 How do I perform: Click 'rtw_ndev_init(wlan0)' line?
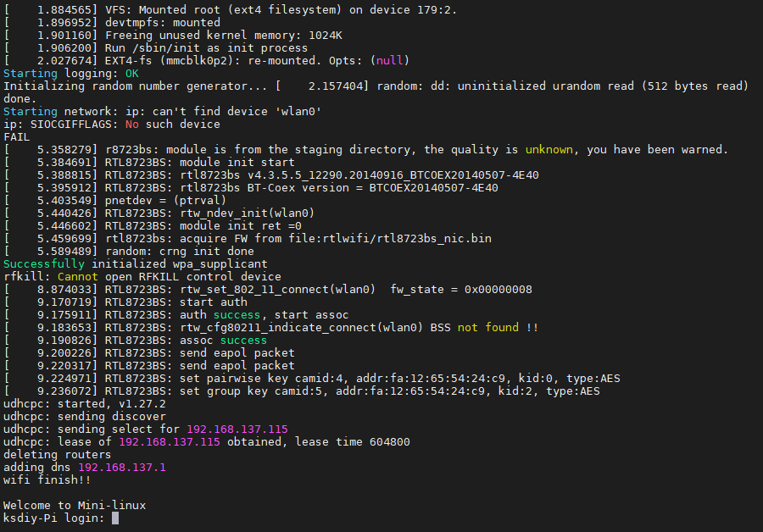coord(159,213)
